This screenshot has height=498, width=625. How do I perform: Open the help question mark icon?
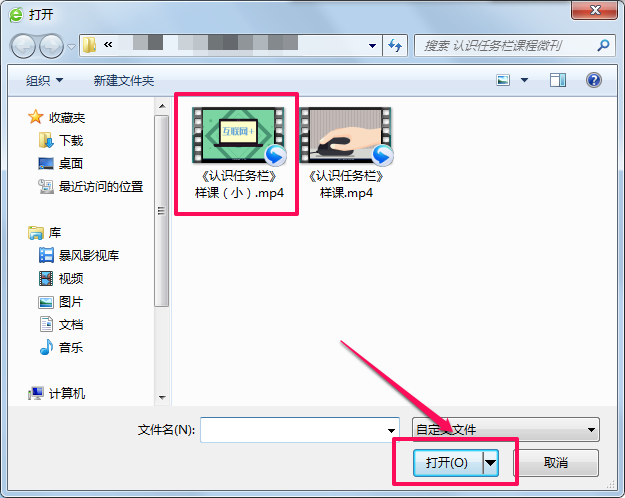pos(594,80)
